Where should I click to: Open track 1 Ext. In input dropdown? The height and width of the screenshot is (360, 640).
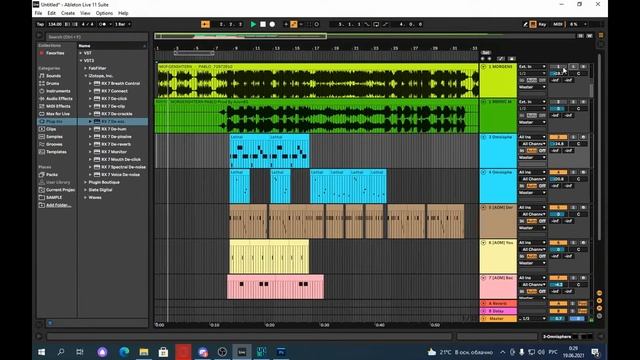coord(532,67)
